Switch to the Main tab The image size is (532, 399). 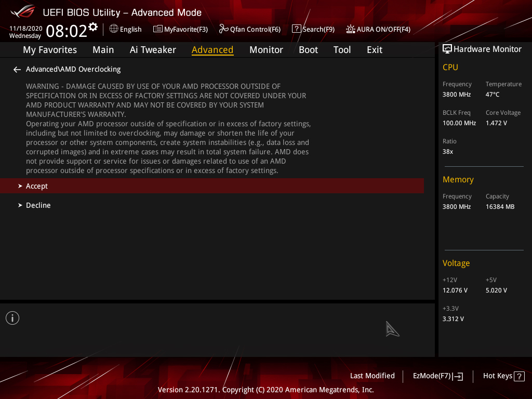(103, 50)
